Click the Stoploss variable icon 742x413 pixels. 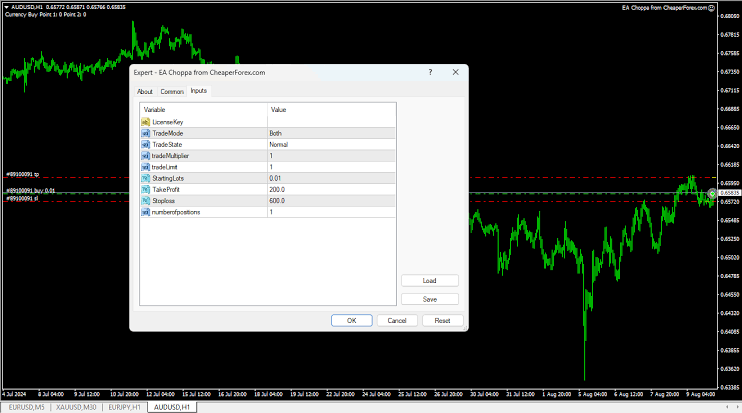click(146, 201)
